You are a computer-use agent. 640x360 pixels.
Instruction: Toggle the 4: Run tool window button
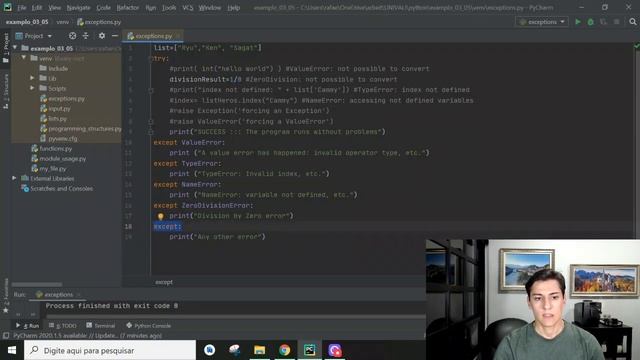pyautogui.click(x=27, y=326)
